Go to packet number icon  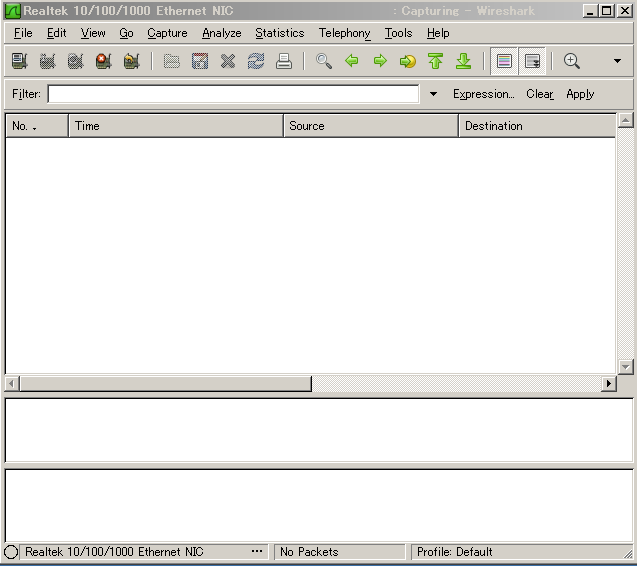click(407, 61)
